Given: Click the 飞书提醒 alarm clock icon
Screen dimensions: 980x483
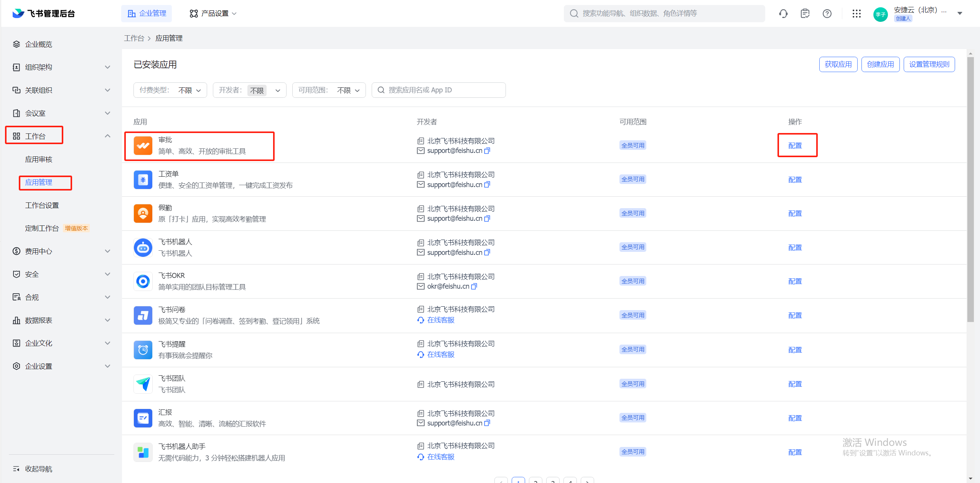Looking at the screenshot, I should 143,350.
